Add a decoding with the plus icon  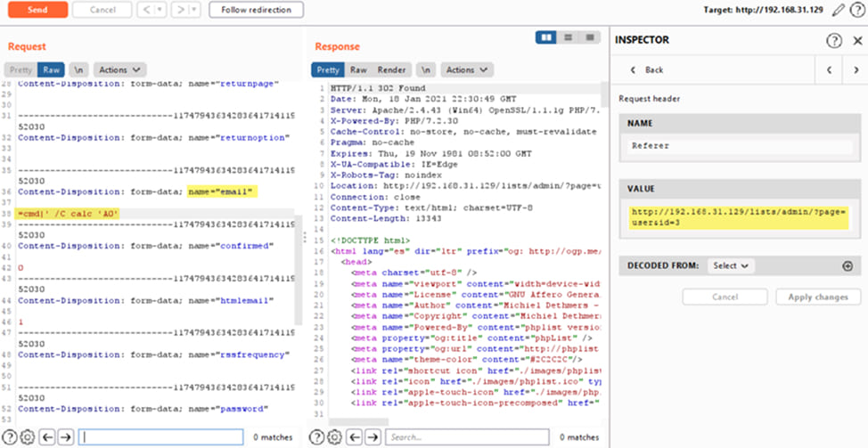[848, 265]
